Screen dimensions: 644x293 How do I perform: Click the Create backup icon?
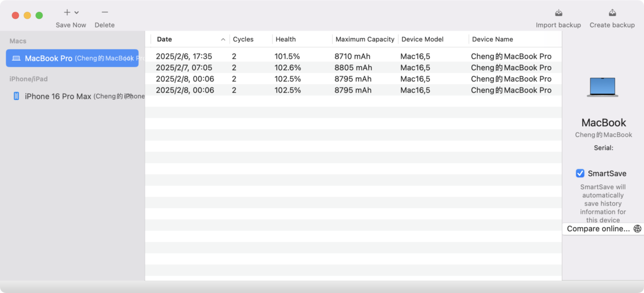coord(612,12)
